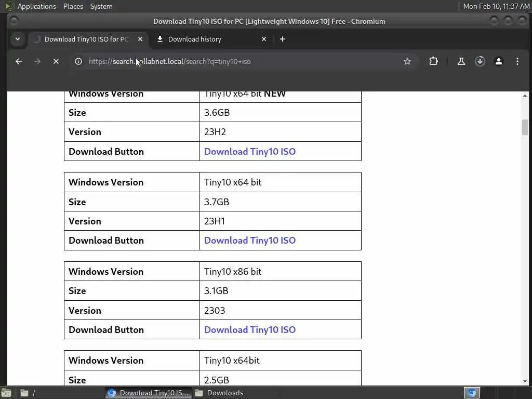Image resolution: width=532 pixels, height=399 pixels.
Task: Click the scrollbar up arrow
Action: [x=525, y=96]
